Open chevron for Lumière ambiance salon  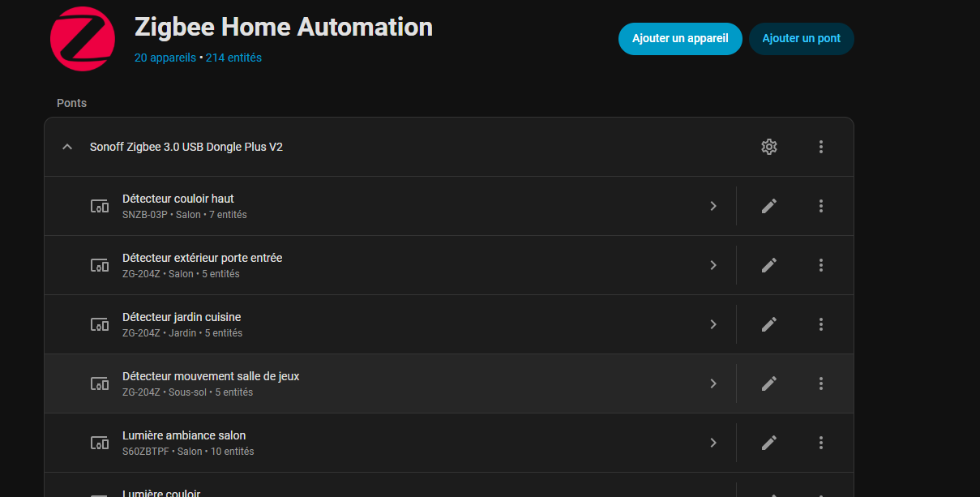point(713,443)
